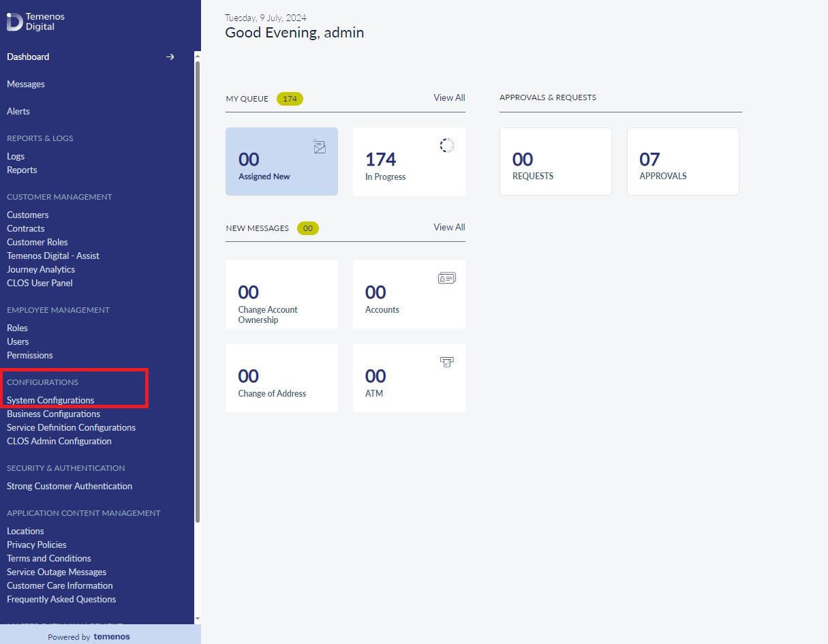Open Customer Care Information
The image size is (828, 644).
60,585
